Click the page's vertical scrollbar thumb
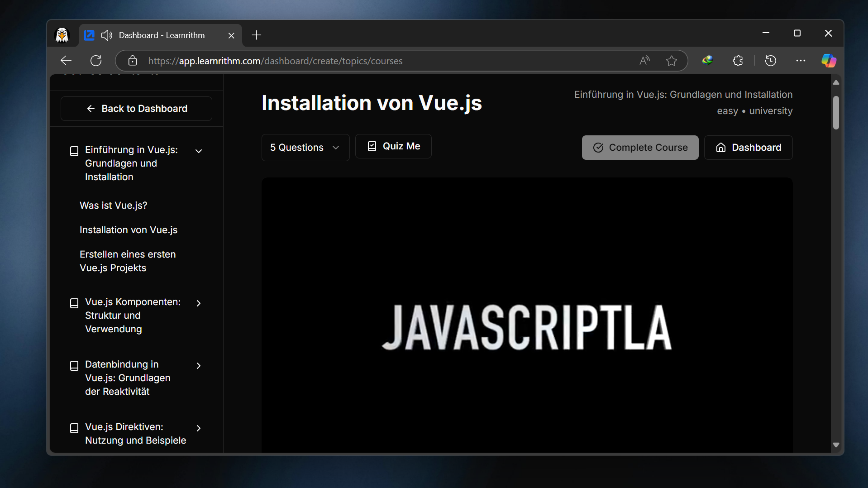 [836, 113]
